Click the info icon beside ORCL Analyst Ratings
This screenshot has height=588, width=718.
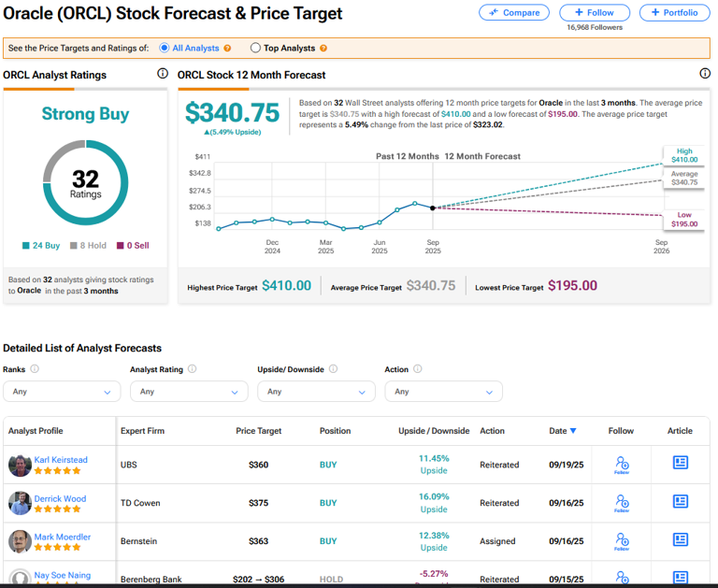163,74
